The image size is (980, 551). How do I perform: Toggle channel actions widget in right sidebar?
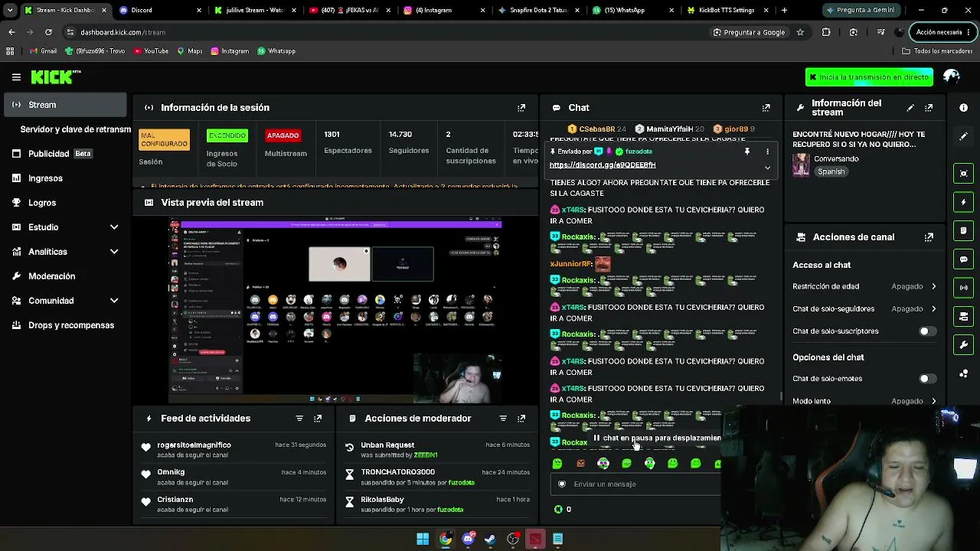[964, 316]
